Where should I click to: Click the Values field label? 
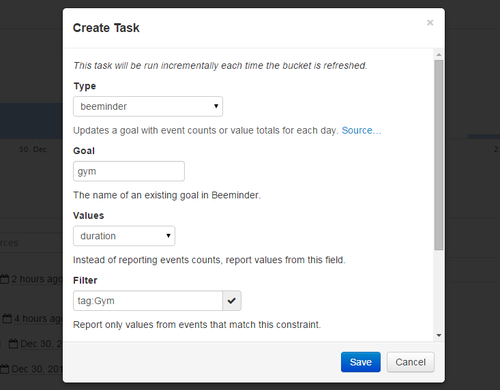click(89, 216)
